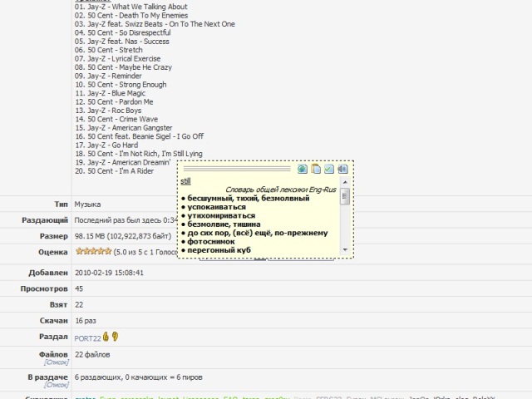
Task: Click the "Последний раз был здесь" seeder text
Action: pos(126,220)
